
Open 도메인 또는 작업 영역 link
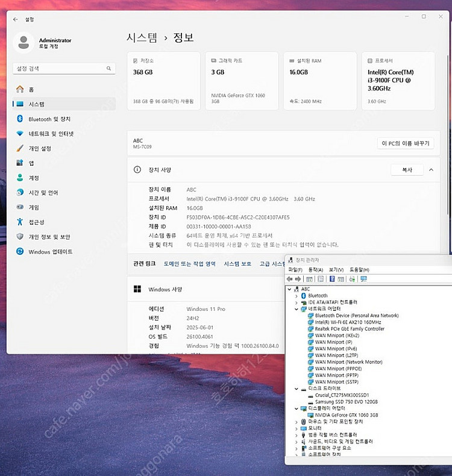point(190,264)
